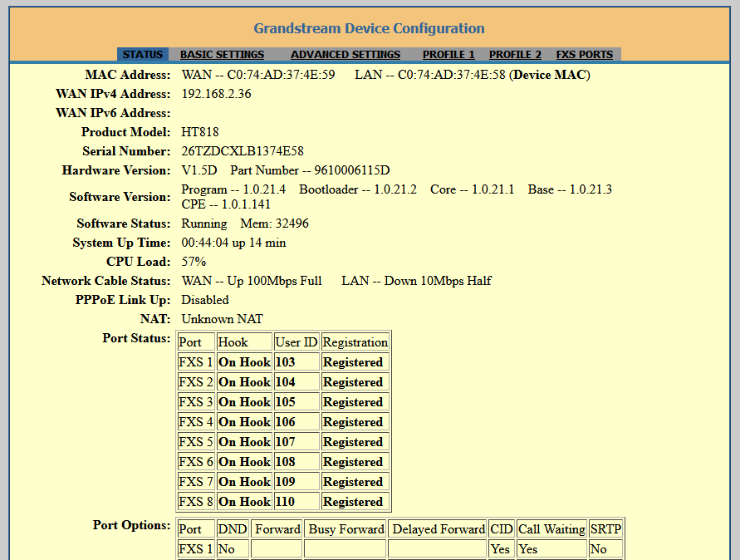Click the Registered cell for User ID 110
The height and width of the screenshot is (560, 740).
click(x=353, y=502)
